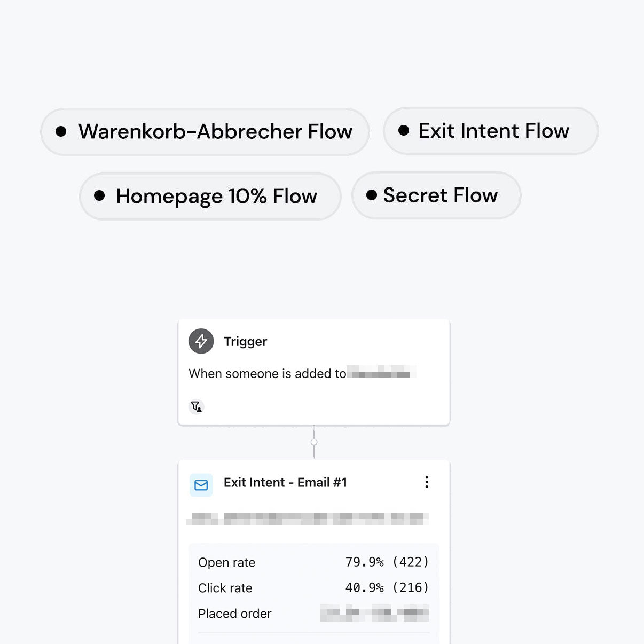The image size is (644, 644).
Task: Open the Homepage 10% Flow pill
Action: coord(210,196)
